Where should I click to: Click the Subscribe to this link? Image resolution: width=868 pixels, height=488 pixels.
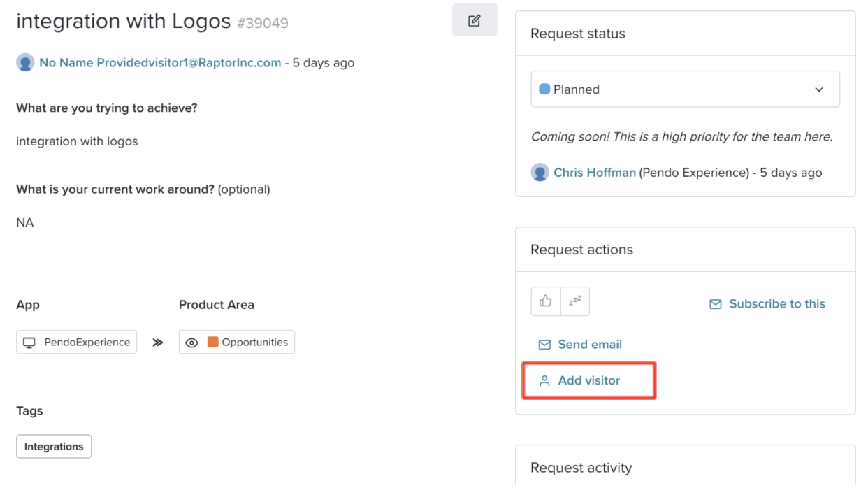pyautogui.click(x=777, y=304)
